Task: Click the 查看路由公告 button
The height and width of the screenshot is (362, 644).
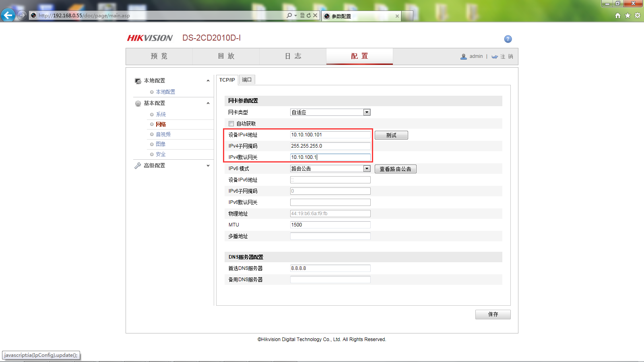Action: pyautogui.click(x=395, y=169)
